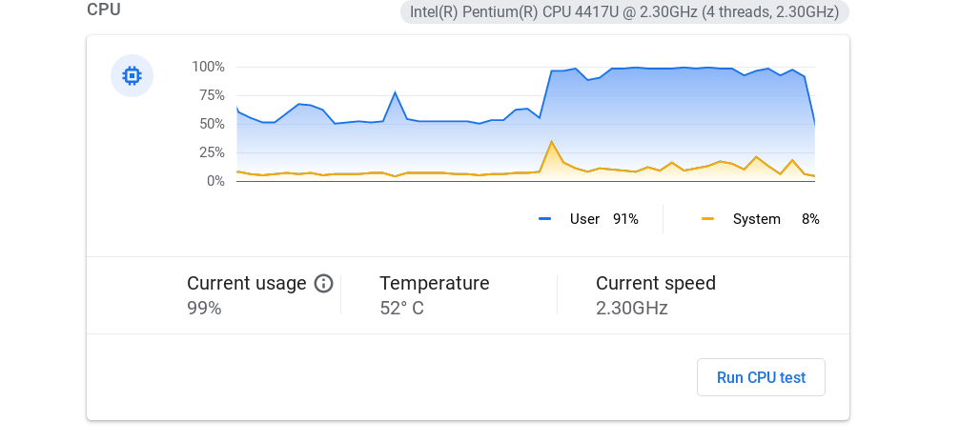Viewport: 980px width, 442px height.
Task: Click the 99% current usage value
Action: [204, 309]
